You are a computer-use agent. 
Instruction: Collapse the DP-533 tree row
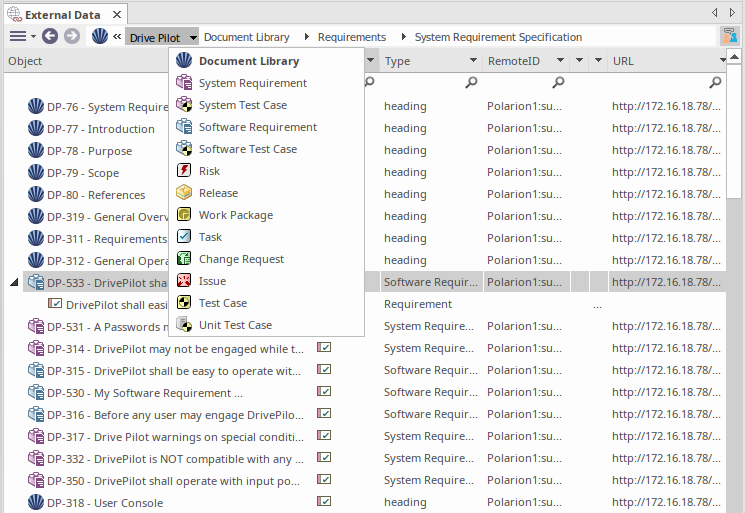click(x=14, y=283)
